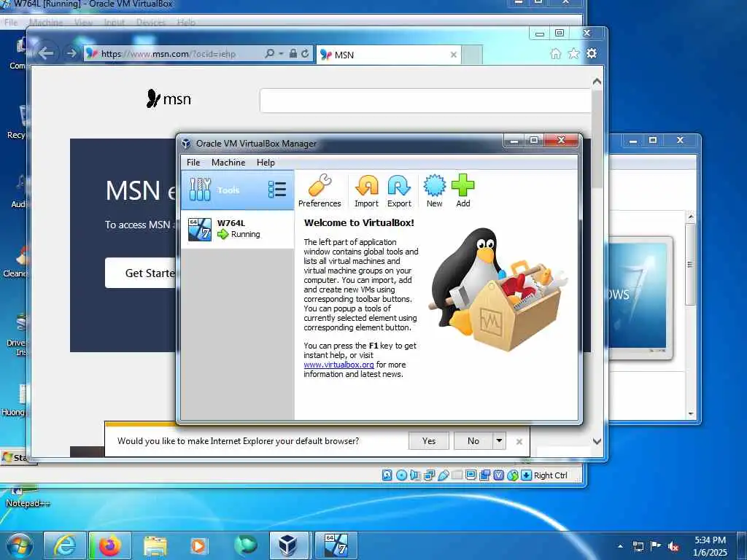The height and width of the screenshot is (560, 747).
Task: Click the Internet Explorer Home icon
Action: click(x=555, y=53)
